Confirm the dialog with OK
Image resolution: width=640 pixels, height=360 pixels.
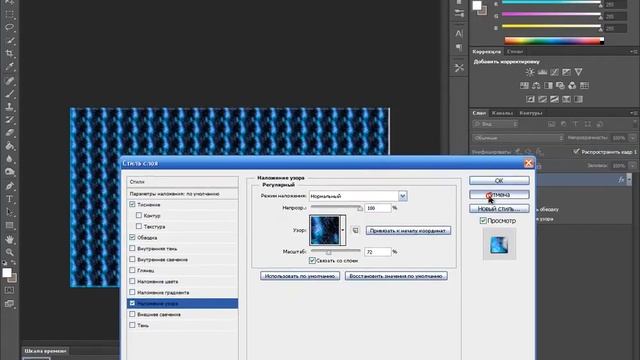pyautogui.click(x=499, y=180)
